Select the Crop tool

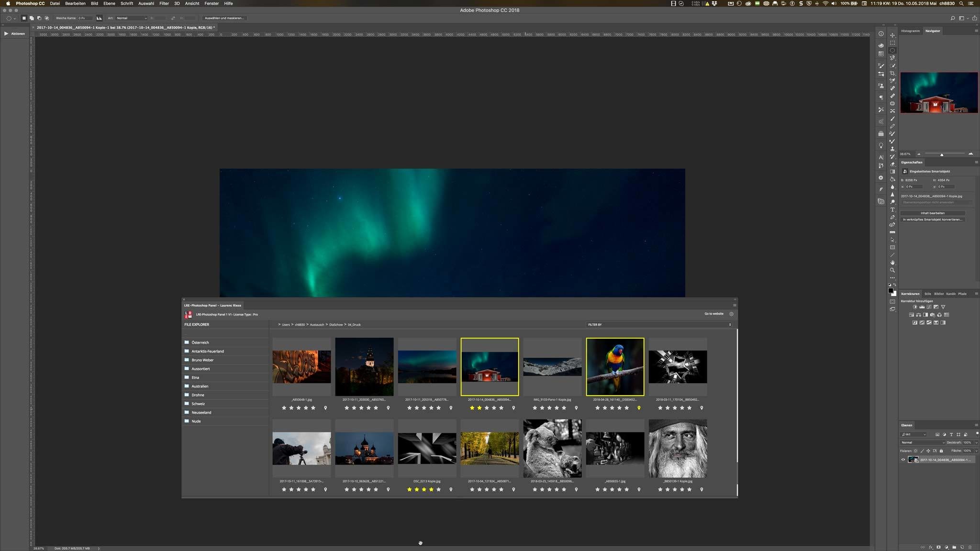coord(892,73)
